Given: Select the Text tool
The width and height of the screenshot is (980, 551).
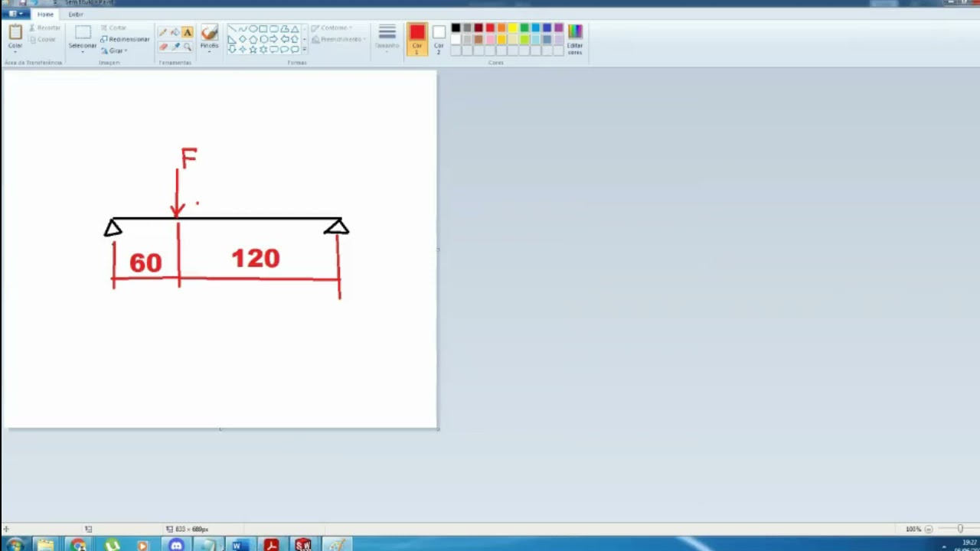Looking at the screenshot, I should pos(188,32).
